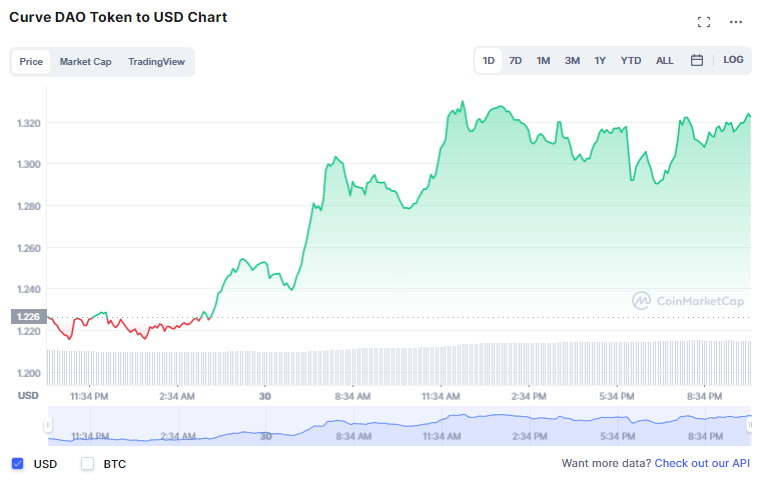Switch to the TradingView tab
The height and width of the screenshot is (484, 769).
coord(156,62)
